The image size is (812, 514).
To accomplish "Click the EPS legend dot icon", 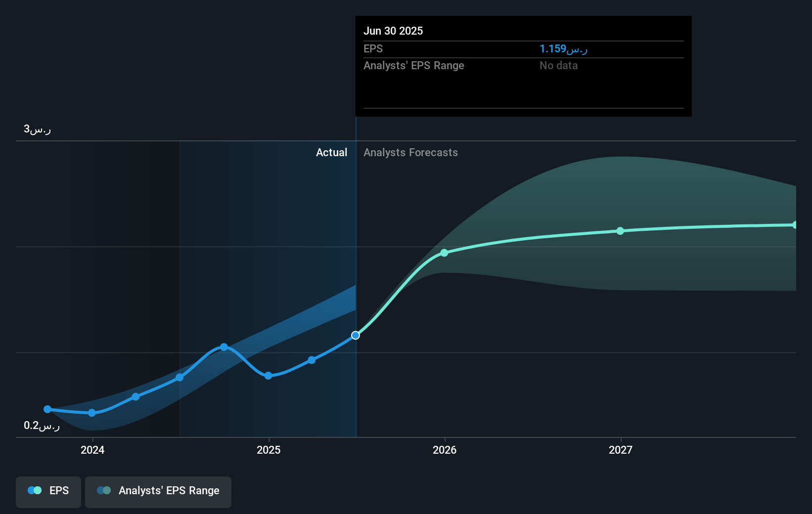I will (34, 490).
